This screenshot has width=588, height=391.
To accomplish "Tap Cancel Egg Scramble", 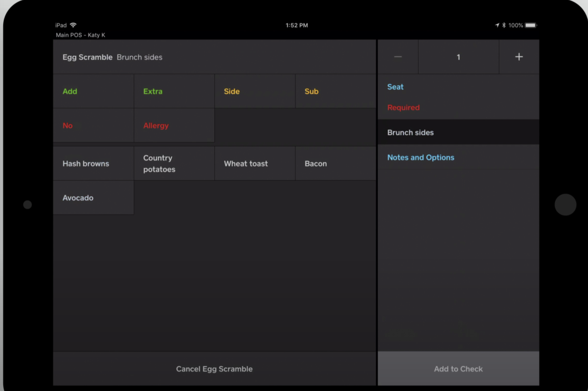I will [215, 369].
